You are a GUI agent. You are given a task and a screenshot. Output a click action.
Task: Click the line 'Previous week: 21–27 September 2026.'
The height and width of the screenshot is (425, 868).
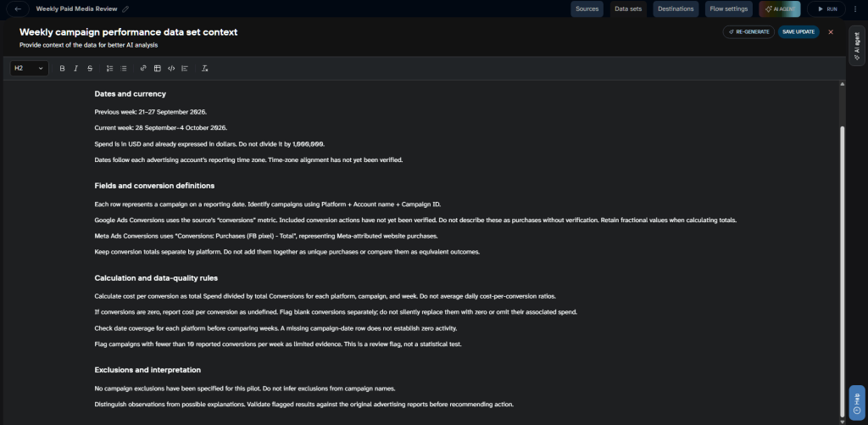tap(151, 112)
